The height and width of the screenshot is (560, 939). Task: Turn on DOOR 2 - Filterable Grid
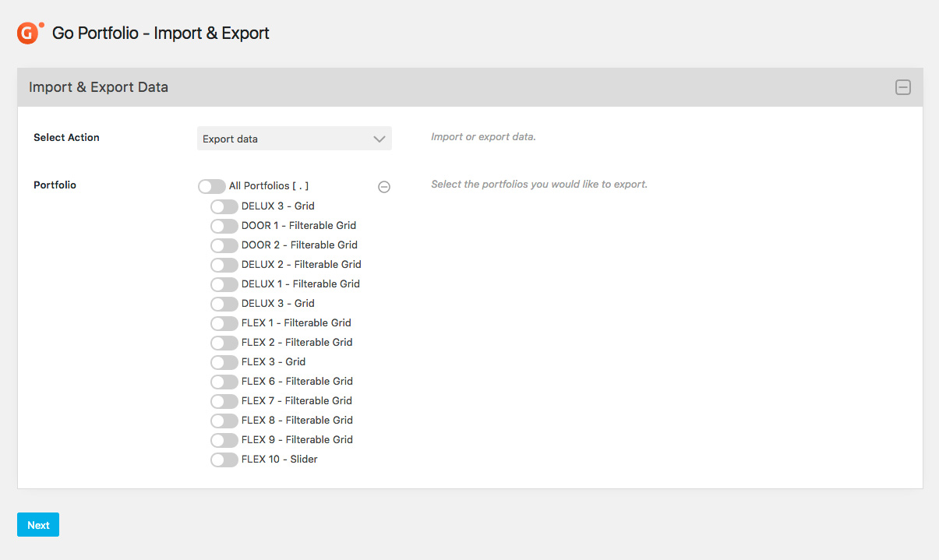pyautogui.click(x=224, y=245)
